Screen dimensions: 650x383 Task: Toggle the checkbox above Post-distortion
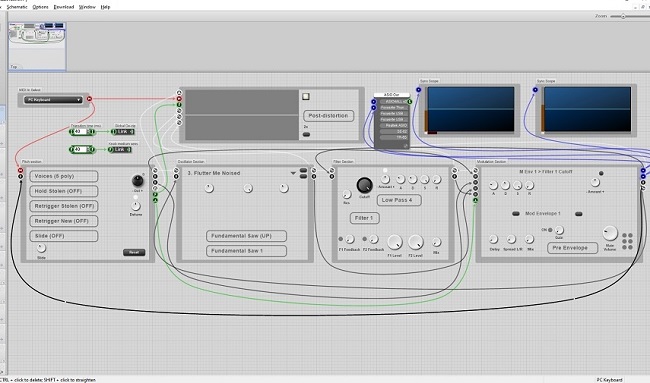point(306,97)
